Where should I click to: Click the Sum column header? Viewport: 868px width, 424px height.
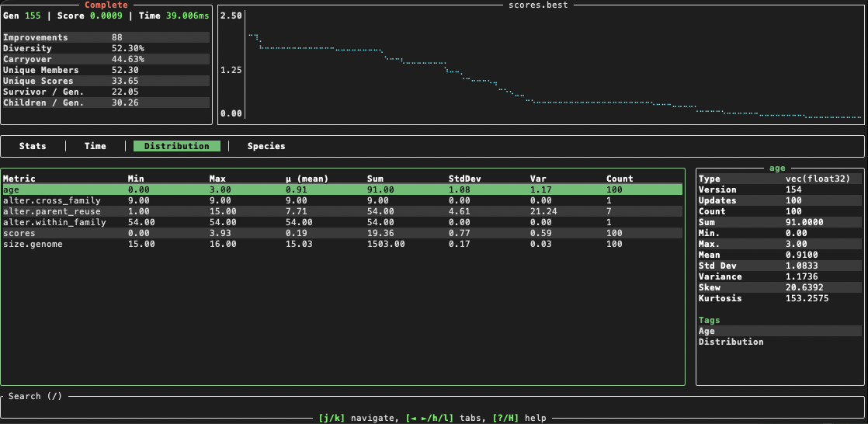[x=375, y=179]
